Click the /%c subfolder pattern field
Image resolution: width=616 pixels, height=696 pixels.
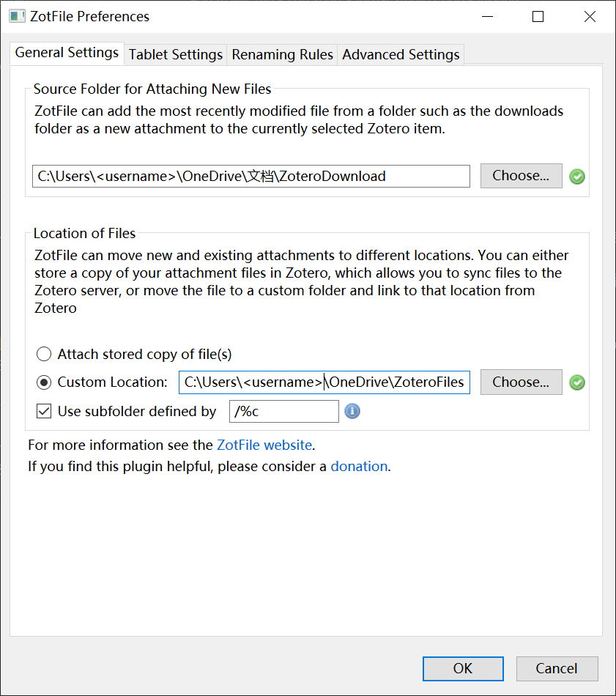(x=284, y=412)
